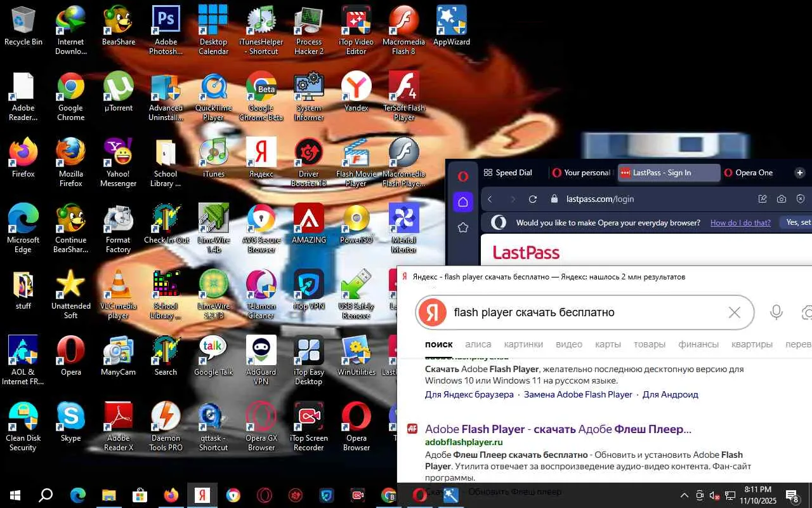
Task: Open the Macromedia Flash 8 desktop shortcut
Action: [x=404, y=31]
